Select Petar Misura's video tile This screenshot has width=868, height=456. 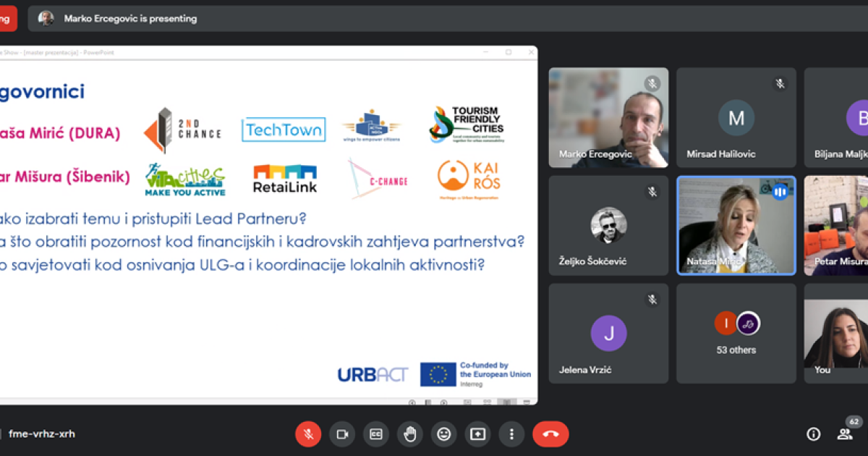(836, 225)
